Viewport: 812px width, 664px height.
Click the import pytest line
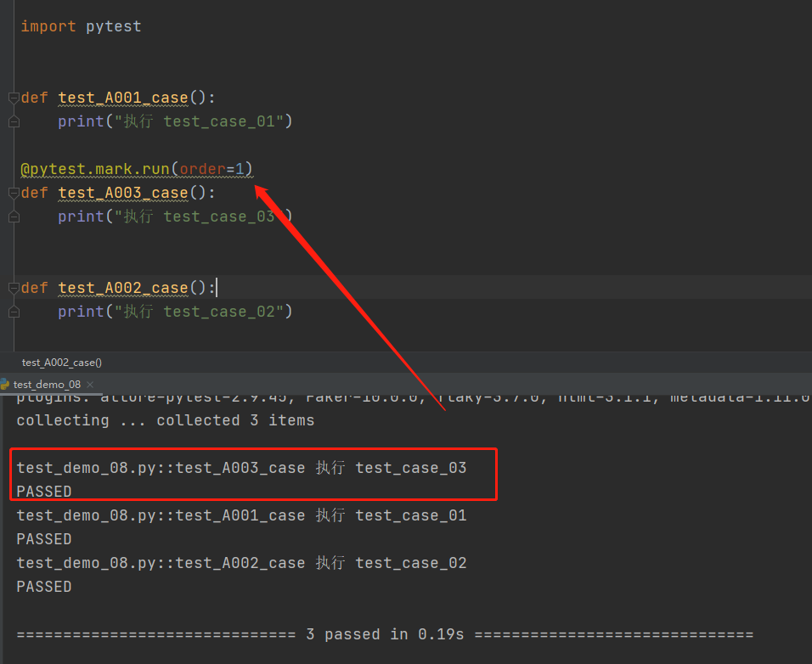81,26
